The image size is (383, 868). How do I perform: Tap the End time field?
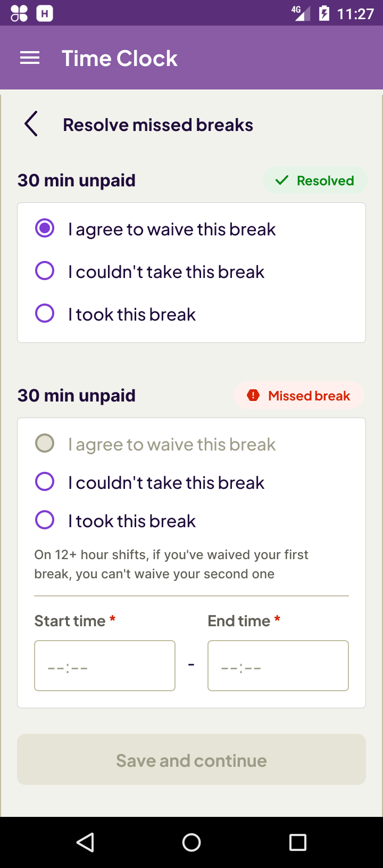point(278,665)
